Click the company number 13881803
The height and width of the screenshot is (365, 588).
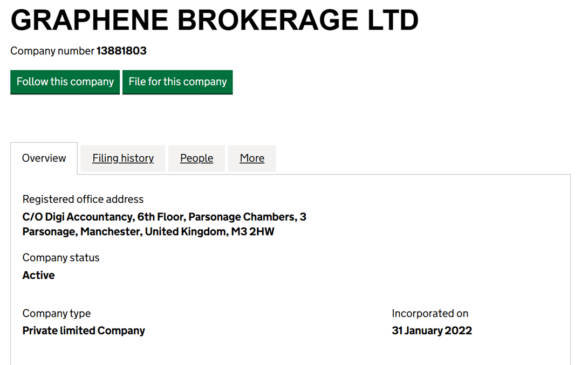click(x=121, y=51)
